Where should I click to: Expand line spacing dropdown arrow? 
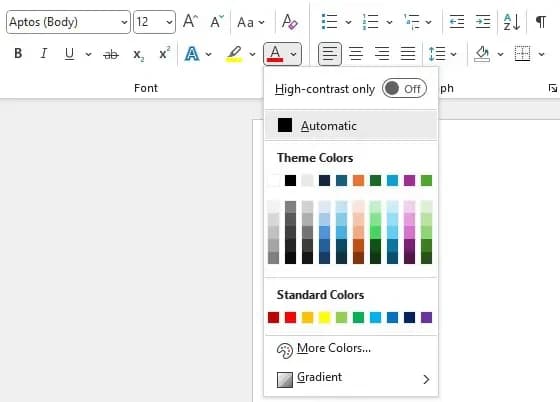tap(454, 54)
